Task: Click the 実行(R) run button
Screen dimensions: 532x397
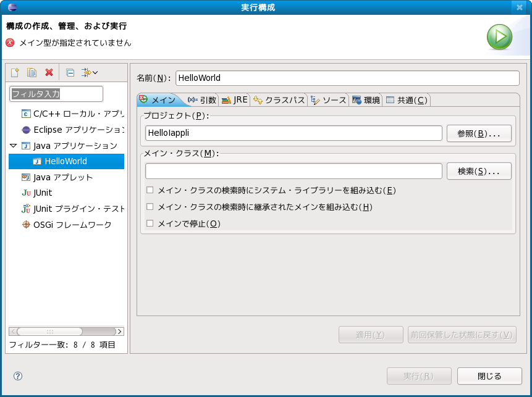Action: tap(419, 377)
